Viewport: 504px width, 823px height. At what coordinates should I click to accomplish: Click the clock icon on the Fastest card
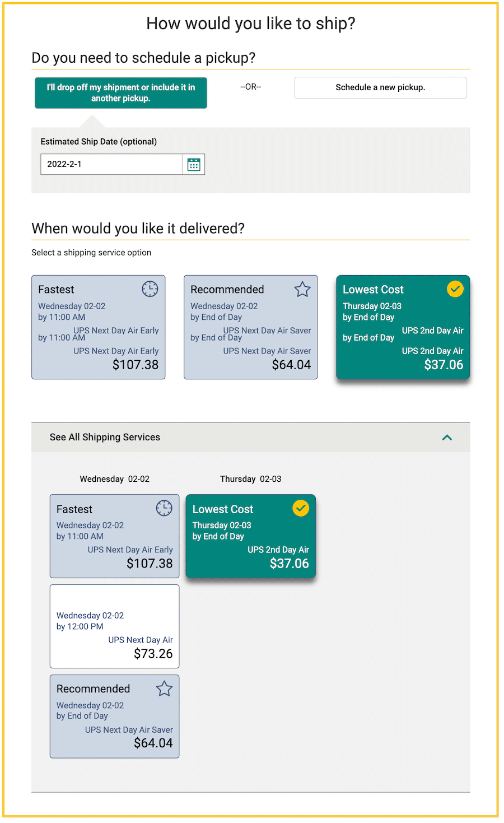[x=150, y=289]
